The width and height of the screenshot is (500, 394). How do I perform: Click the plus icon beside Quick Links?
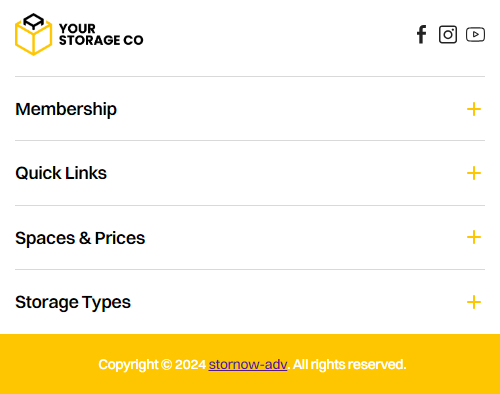[x=474, y=173]
